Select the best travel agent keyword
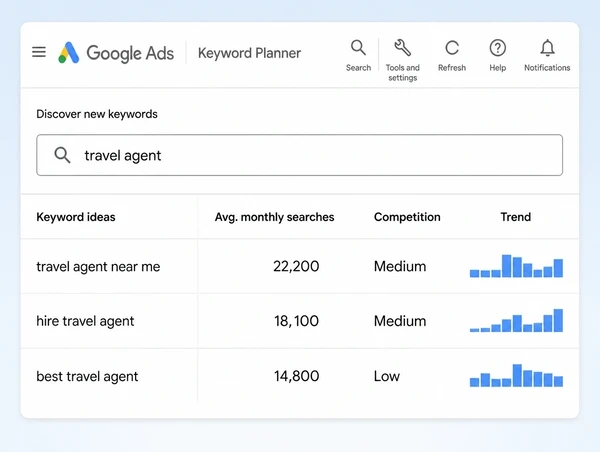Screen dimensions: 600x452 click(x=87, y=376)
